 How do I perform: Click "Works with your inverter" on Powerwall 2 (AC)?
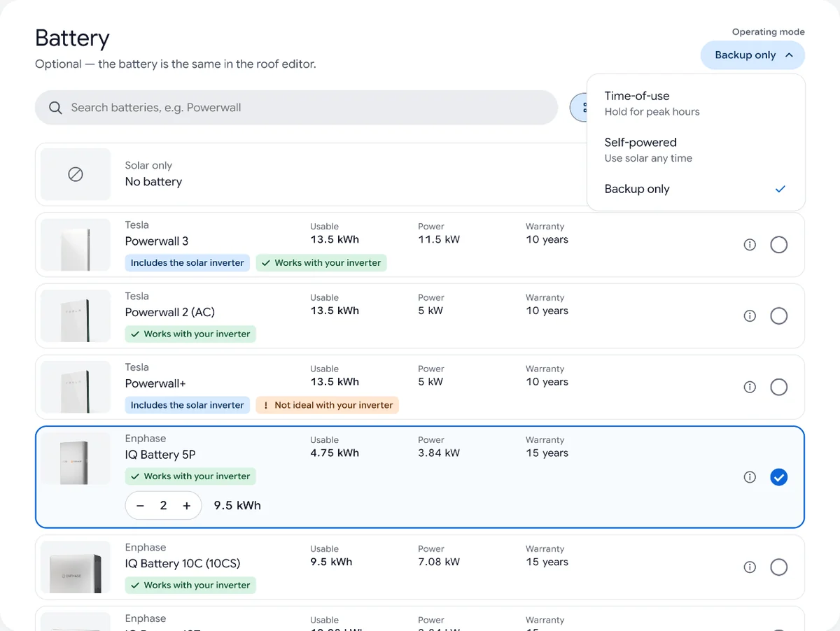point(190,334)
